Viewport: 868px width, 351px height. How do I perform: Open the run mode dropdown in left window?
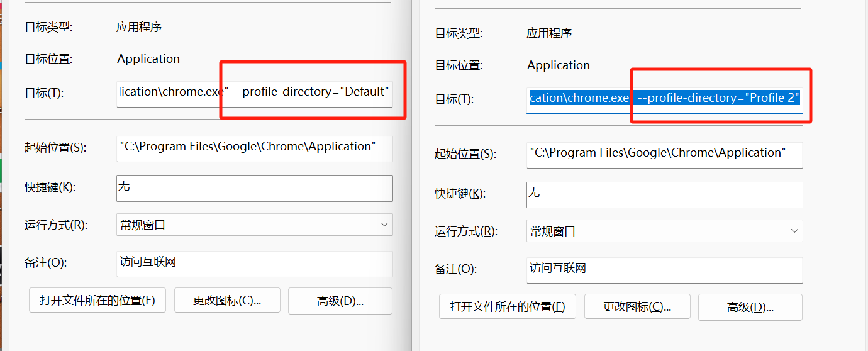click(255, 225)
